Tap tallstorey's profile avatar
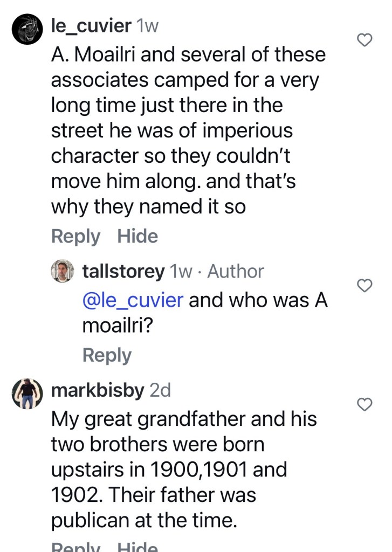Screen dimensions: 392x552 [63, 271]
